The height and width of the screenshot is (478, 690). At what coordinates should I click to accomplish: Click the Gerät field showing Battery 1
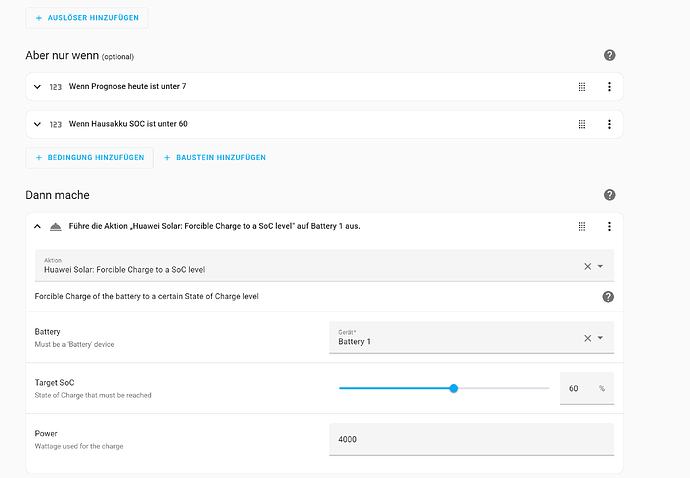tap(471, 337)
